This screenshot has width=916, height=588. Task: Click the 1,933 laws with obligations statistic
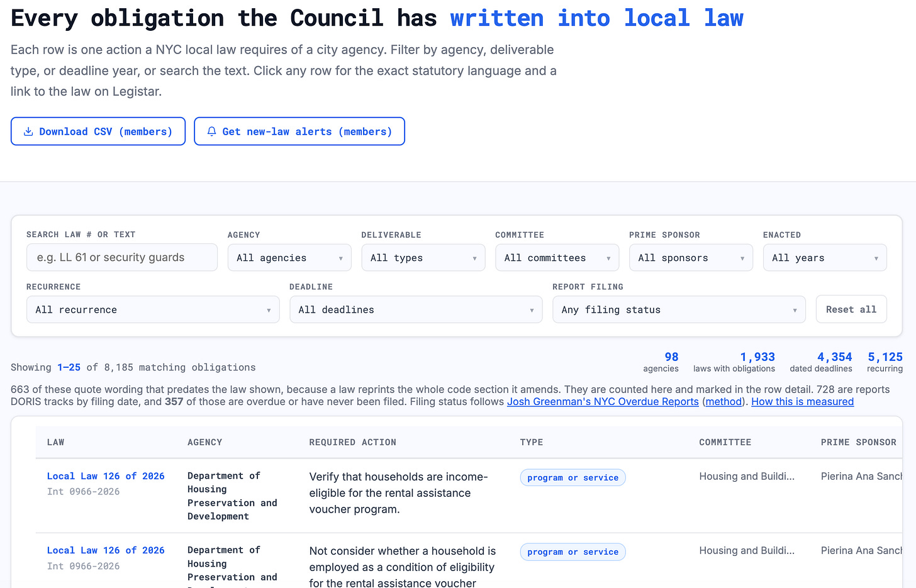(x=734, y=362)
